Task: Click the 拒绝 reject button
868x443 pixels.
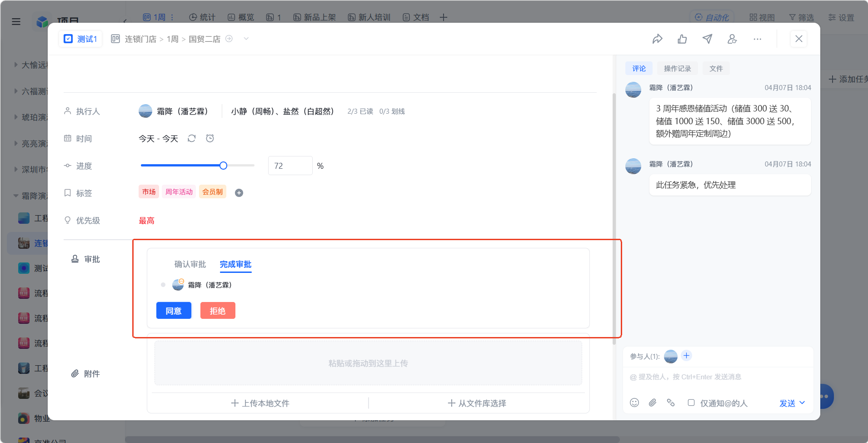Action: tap(218, 311)
